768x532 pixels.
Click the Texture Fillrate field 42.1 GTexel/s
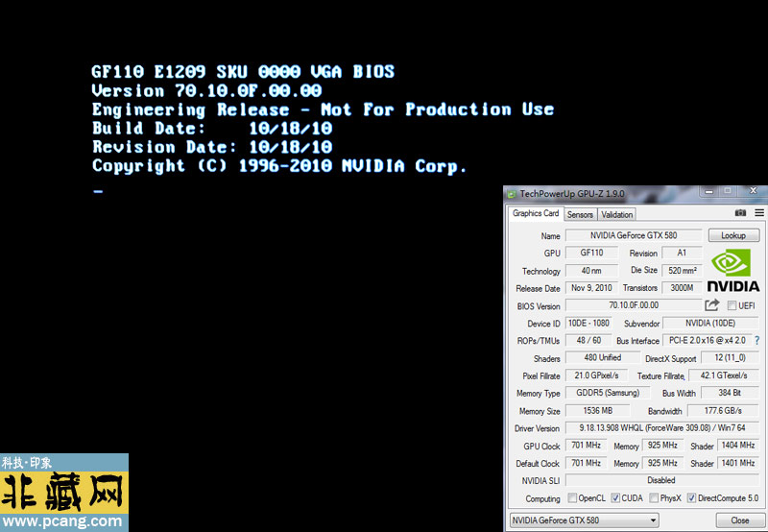coord(724,375)
